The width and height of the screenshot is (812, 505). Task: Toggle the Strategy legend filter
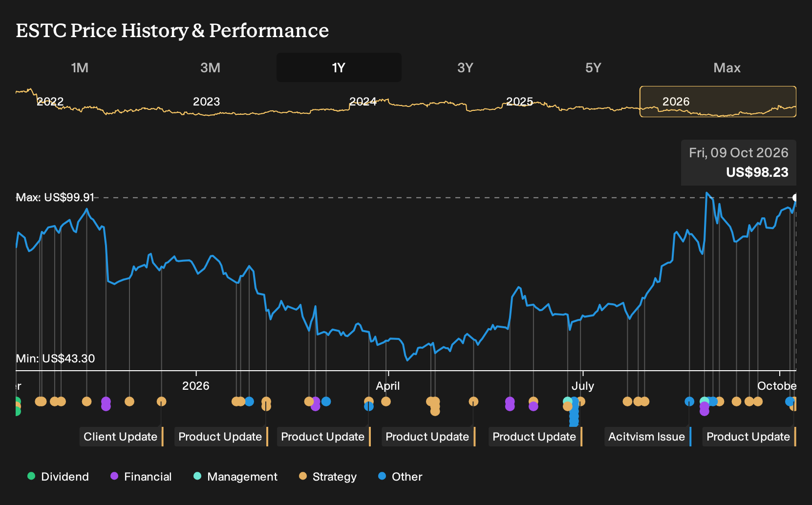(x=328, y=477)
